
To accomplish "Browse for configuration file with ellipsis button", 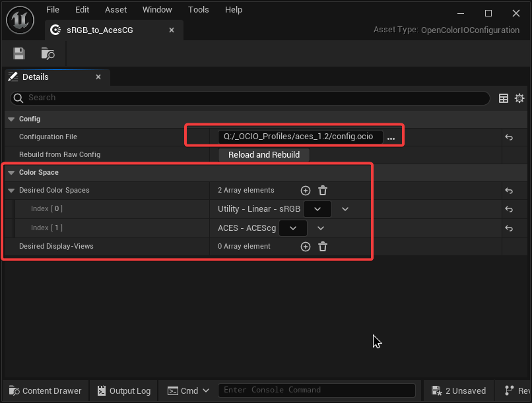I will click(x=391, y=137).
